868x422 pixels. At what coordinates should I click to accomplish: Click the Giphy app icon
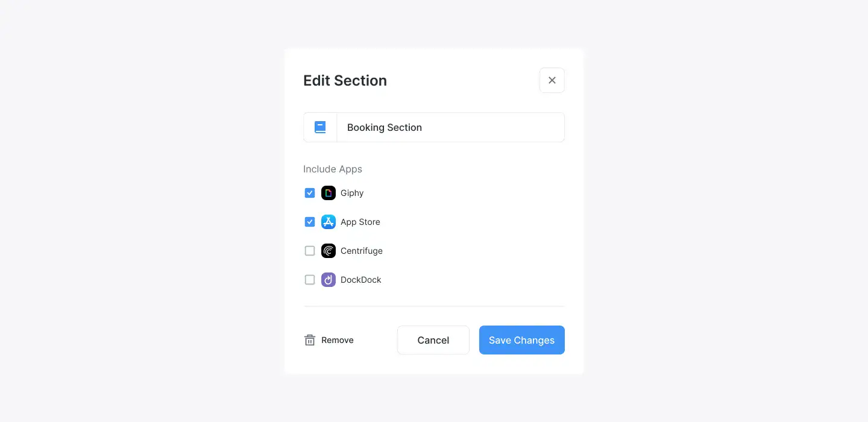[329, 193]
